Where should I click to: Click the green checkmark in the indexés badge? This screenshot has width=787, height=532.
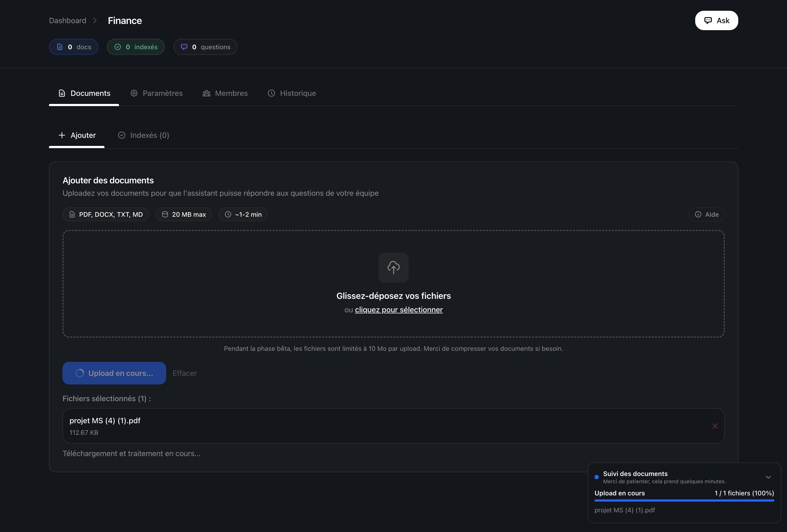(x=117, y=47)
